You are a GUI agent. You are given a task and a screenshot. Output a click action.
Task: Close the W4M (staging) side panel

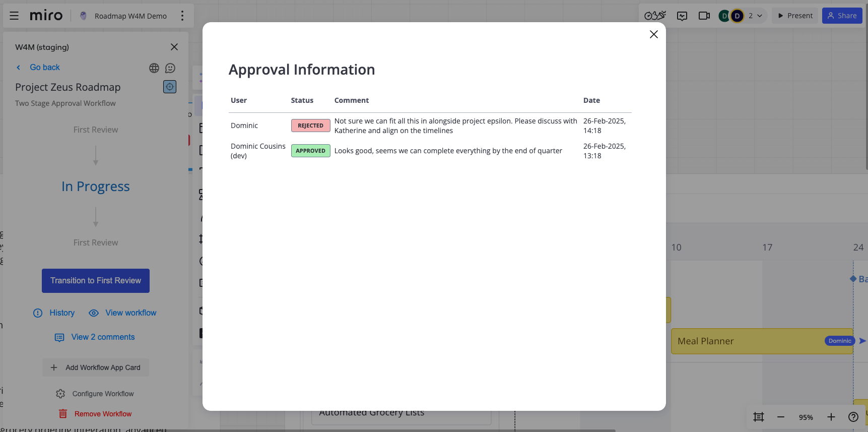[x=174, y=47]
